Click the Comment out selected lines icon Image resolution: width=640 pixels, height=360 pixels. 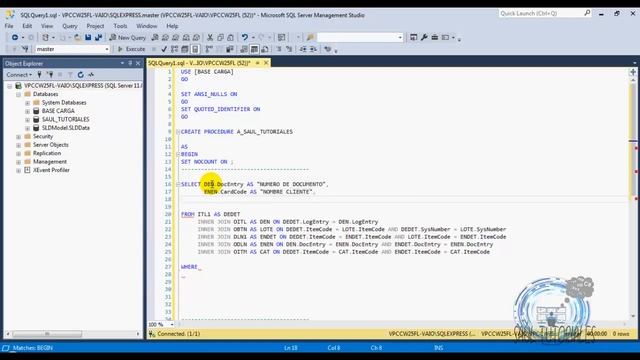[279, 49]
